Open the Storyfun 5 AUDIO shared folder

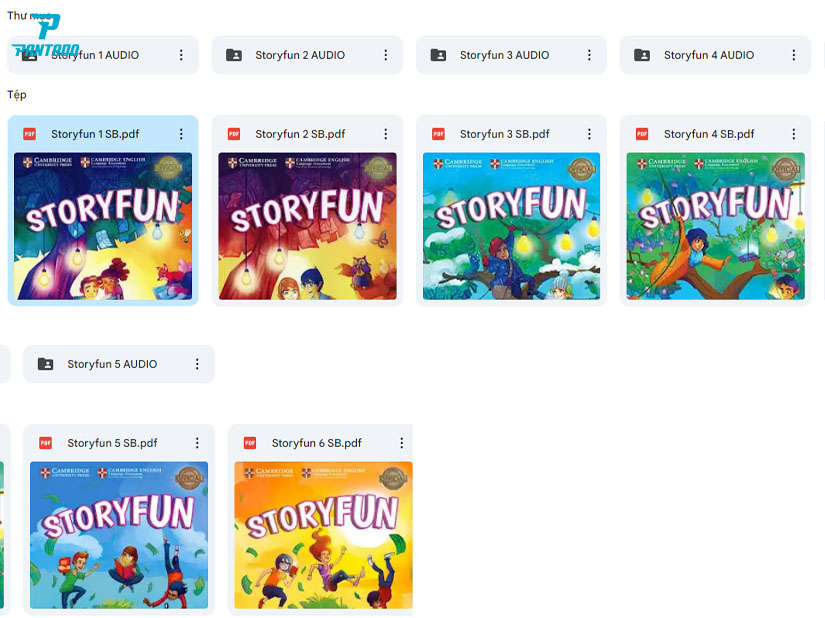click(x=111, y=364)
